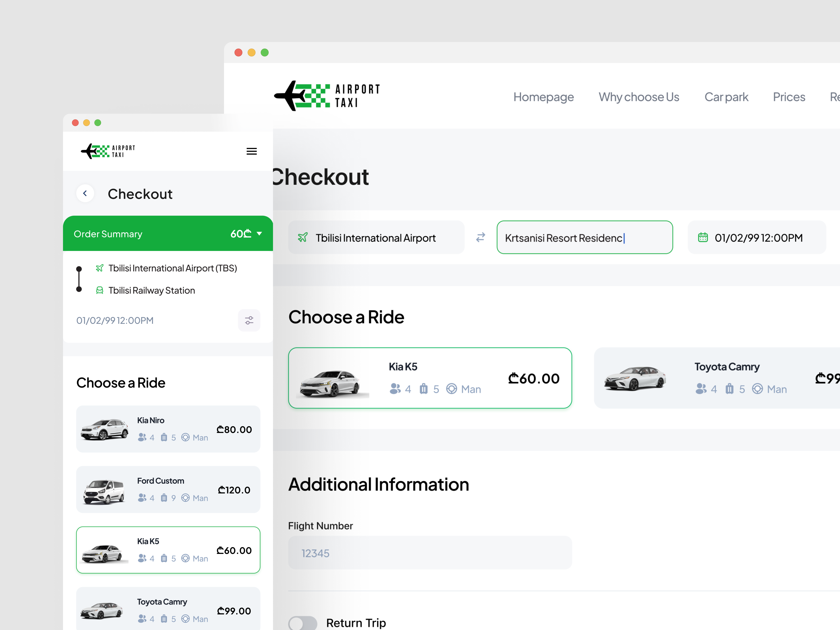Click plane icon in Tbilisi International Airport field
Image resolution: width=840 pixels, height=630 pixels.
pos(303,237)
